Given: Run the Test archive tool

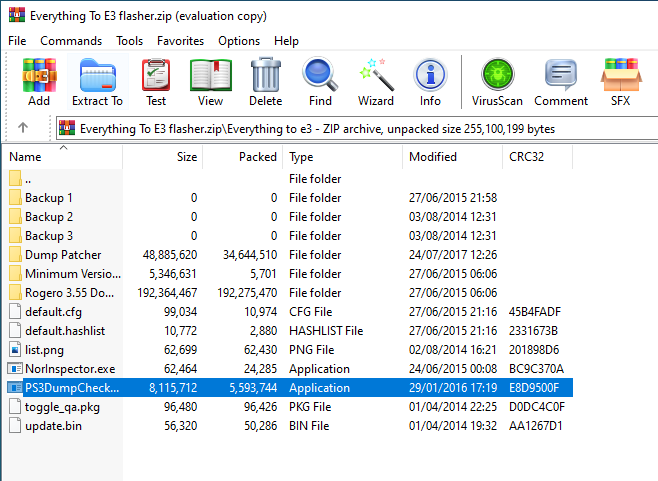Looking at the screenshot, I should pos(156,81).
